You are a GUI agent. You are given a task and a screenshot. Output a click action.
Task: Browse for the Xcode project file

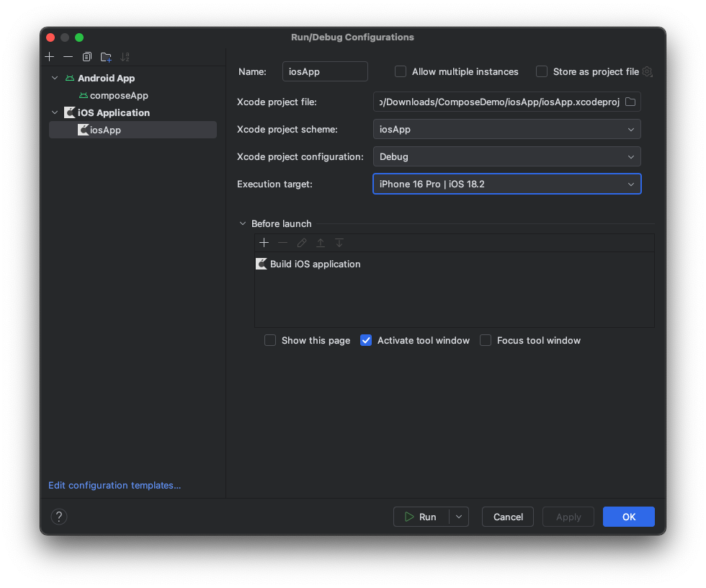630,102
